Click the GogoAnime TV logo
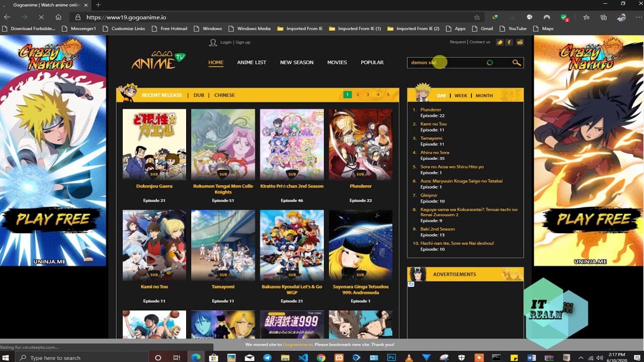Viewport: 644px width, 362px height. coord(158,61)
